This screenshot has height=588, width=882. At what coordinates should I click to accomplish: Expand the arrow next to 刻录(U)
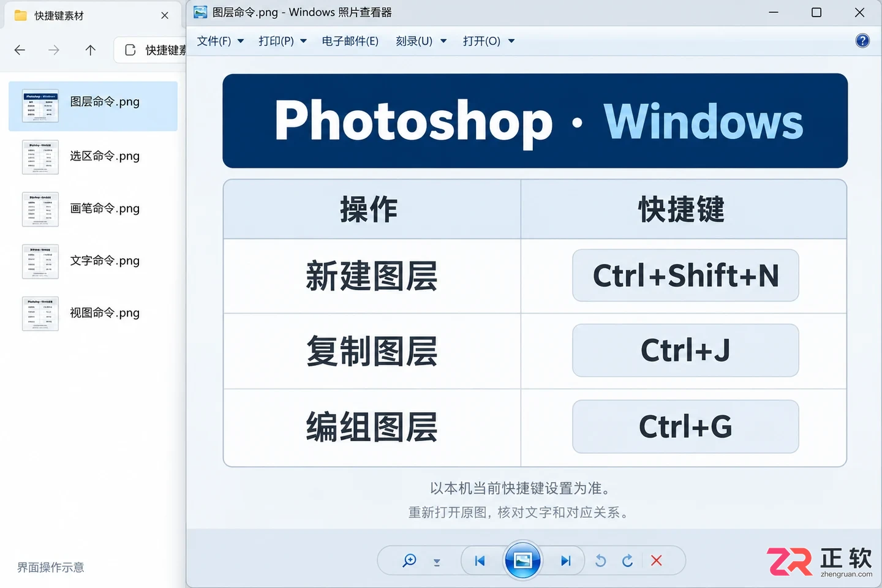443,41
